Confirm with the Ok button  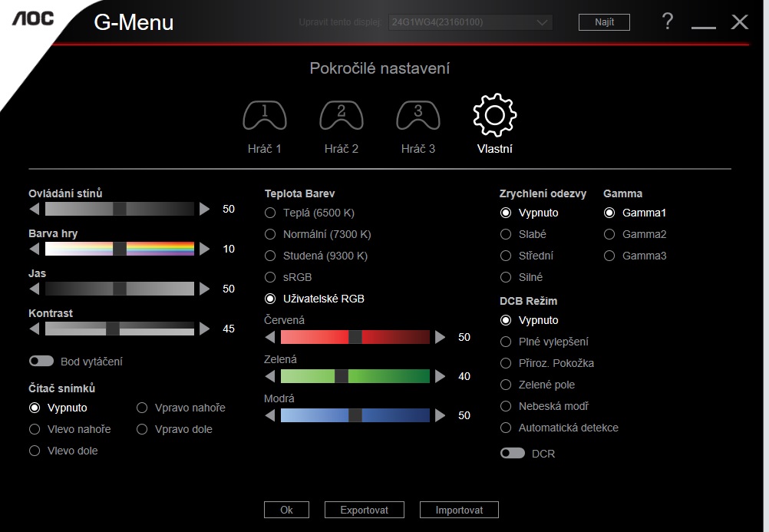pos(286,510)
